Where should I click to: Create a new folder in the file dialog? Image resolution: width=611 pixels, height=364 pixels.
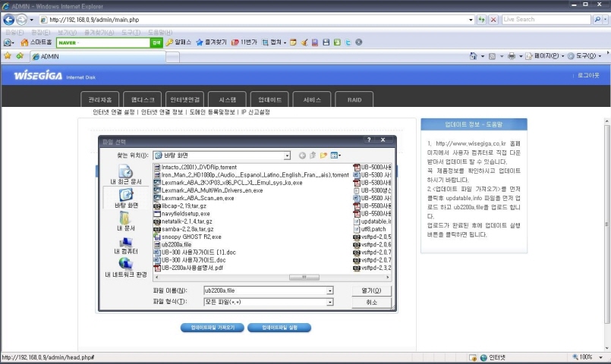(x=323, y=155)
